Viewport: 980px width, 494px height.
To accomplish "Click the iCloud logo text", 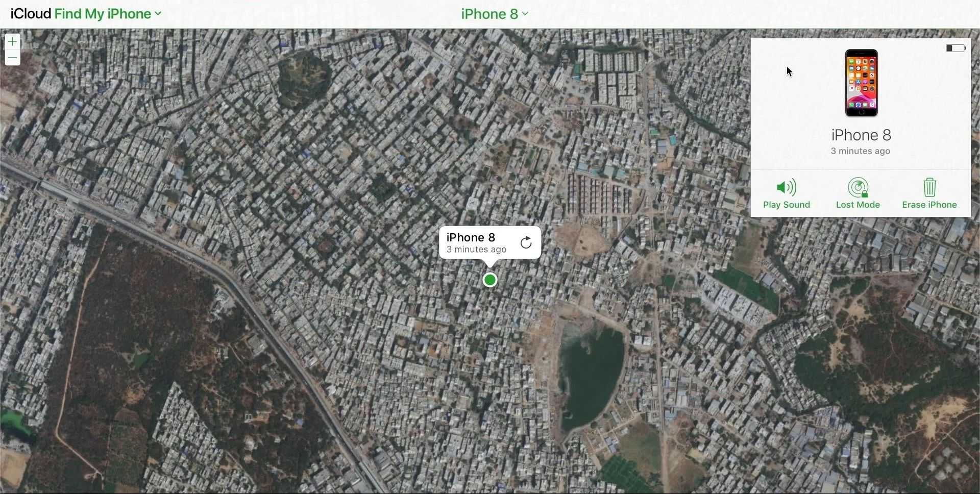I will tap(31, 14).
